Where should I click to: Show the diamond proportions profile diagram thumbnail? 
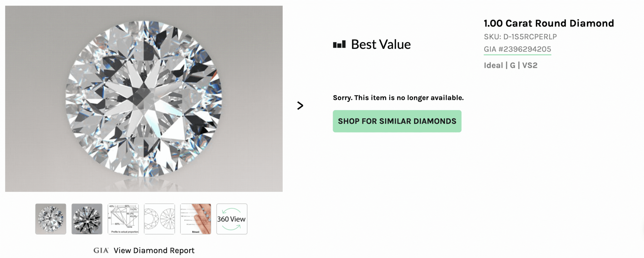tap(123, 219)
